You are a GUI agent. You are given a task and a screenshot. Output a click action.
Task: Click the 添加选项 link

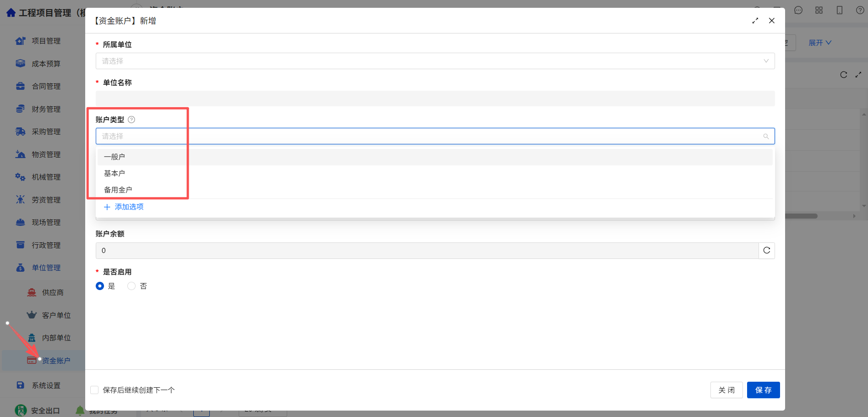pyautogui.click(x=124, y=207)
